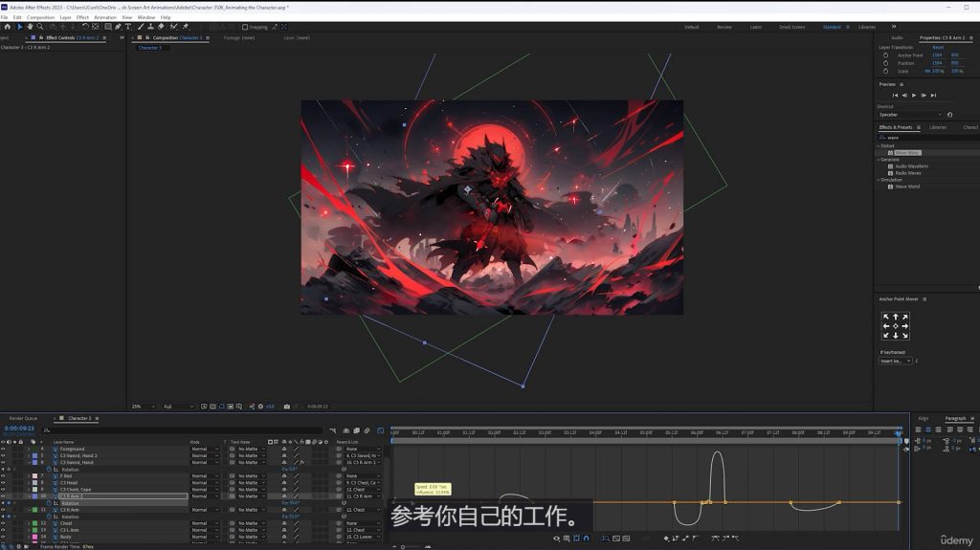Select the Pen tool

[118, 27]
